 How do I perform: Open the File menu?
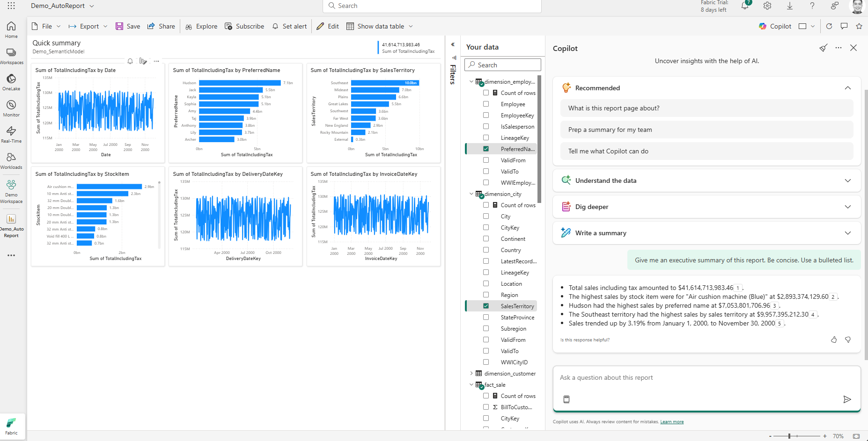(46, 26)
